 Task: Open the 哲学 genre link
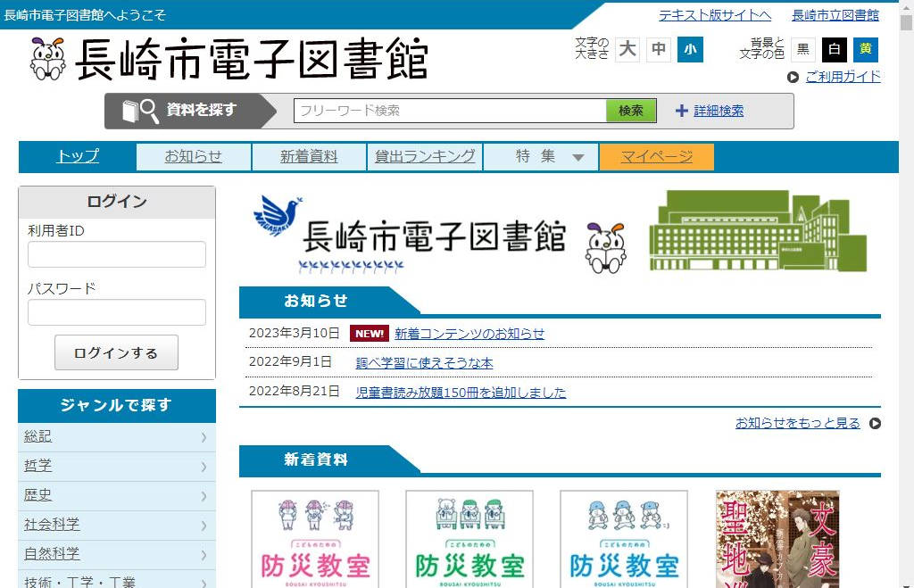point(37,466)
